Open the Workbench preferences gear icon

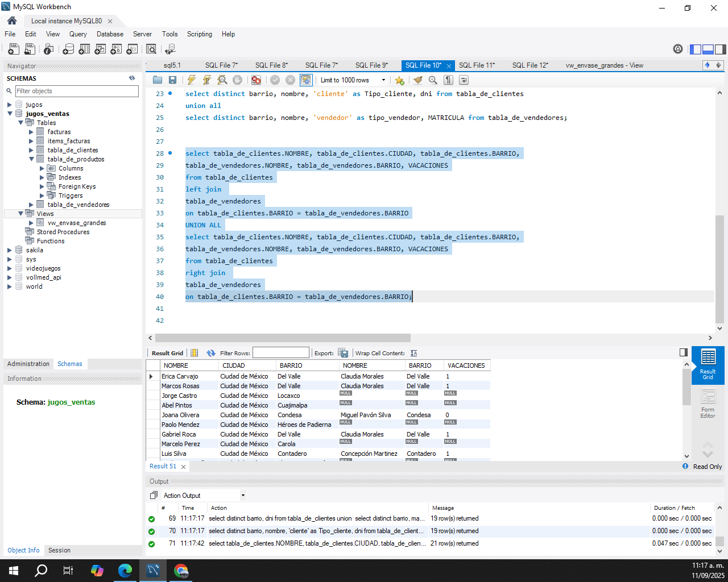click(x=678, y=49)
